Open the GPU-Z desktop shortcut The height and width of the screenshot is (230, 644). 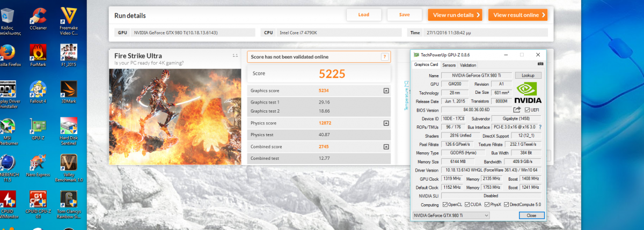[38, 129]
